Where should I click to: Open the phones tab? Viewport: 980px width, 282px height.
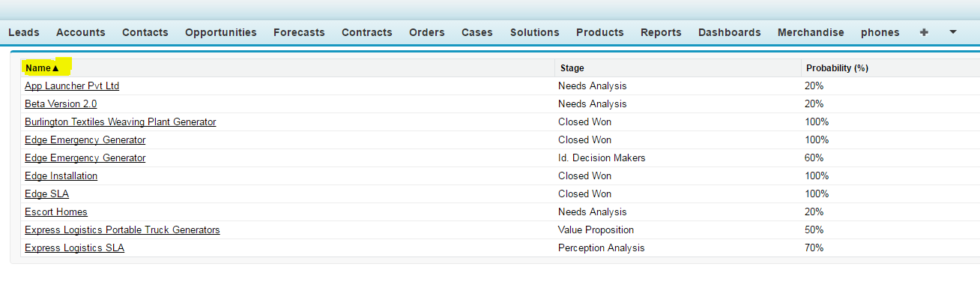coord(880,32)
